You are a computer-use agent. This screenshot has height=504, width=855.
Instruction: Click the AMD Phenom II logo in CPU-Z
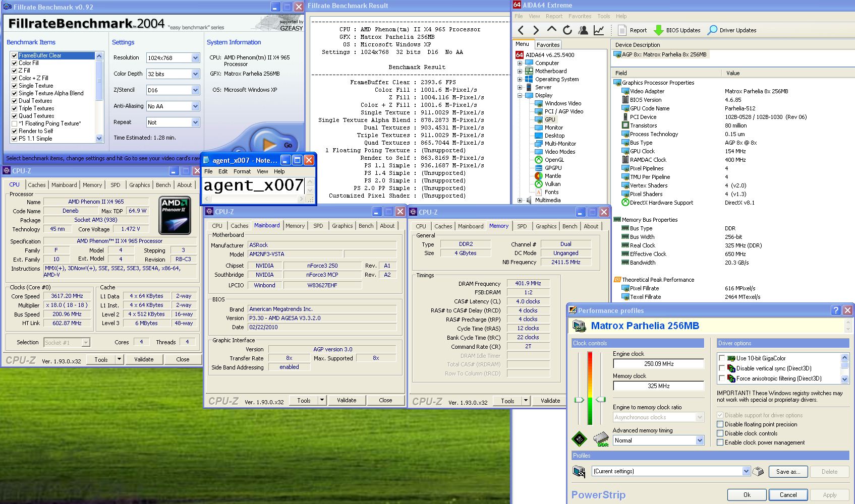click(x=175, y=216)
